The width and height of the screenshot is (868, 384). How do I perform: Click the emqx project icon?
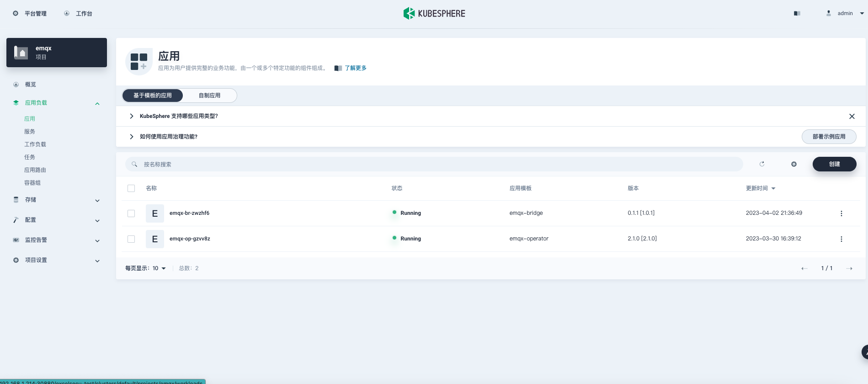point(21,53)
